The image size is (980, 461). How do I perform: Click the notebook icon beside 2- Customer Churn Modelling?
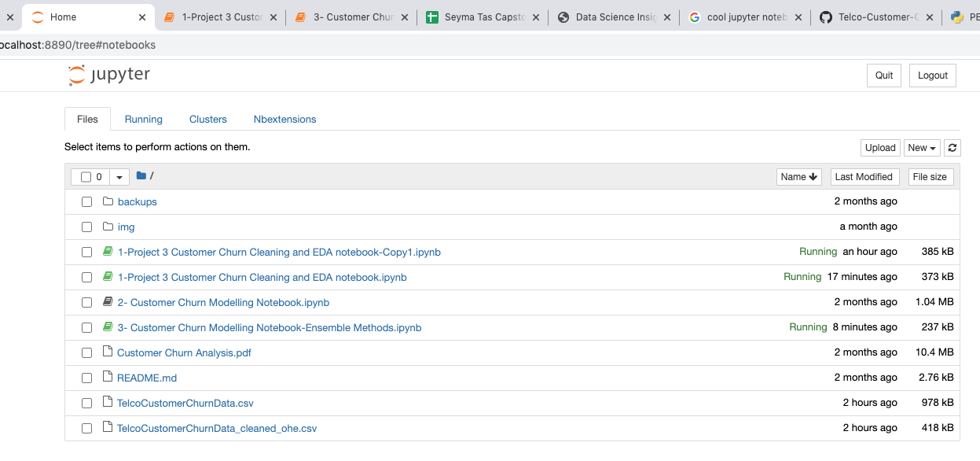click(x=108, y=303)
